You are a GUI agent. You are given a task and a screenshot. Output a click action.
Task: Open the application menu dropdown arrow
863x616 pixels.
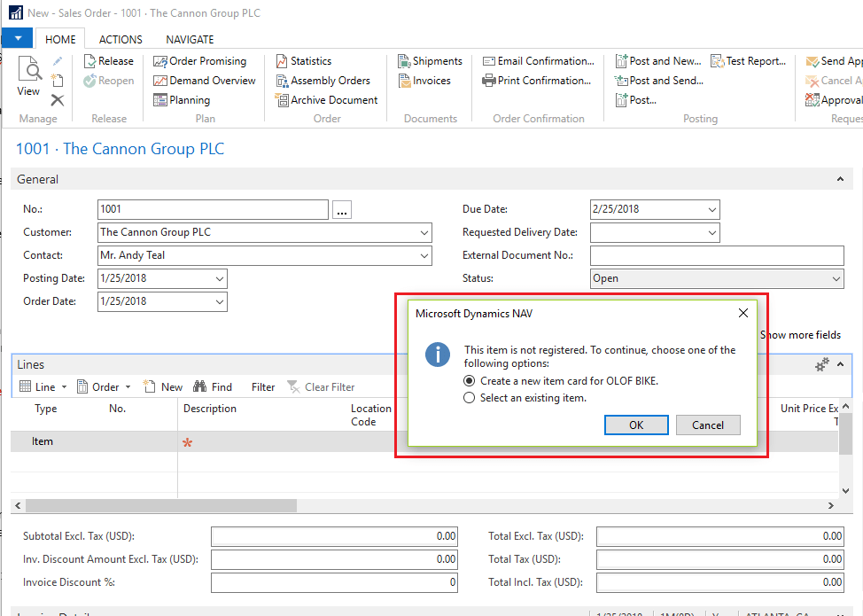coord(18,38)
